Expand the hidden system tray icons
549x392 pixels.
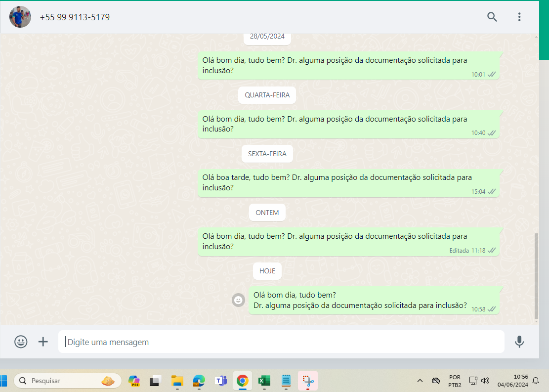420,381
